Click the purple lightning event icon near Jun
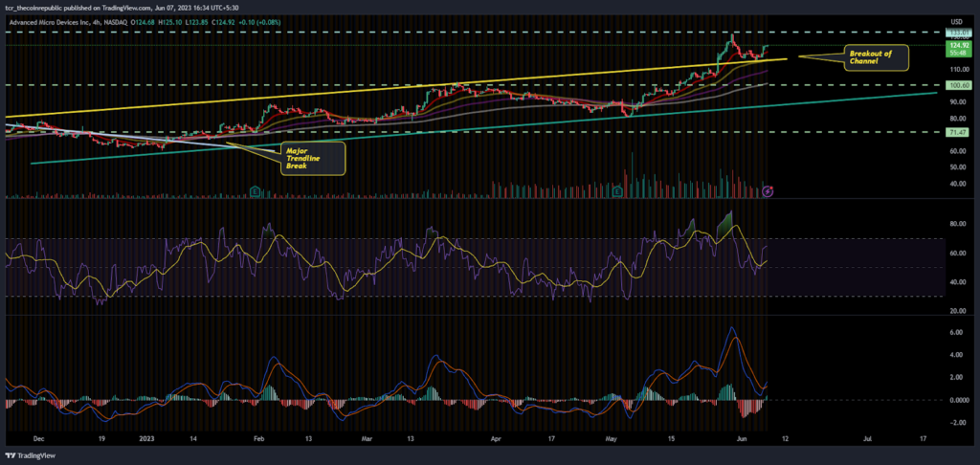Viewport: 980px width, 465px height. [x=768, y=191]
